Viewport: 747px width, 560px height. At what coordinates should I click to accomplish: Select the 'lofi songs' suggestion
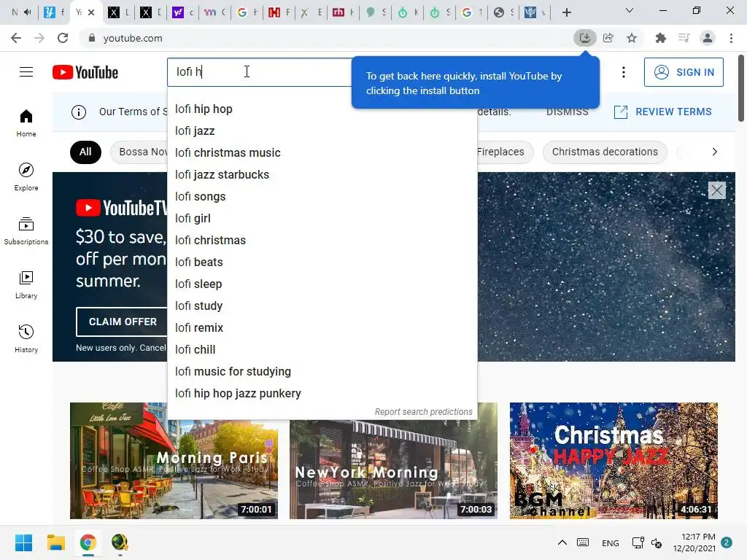[x=322, y=197]
